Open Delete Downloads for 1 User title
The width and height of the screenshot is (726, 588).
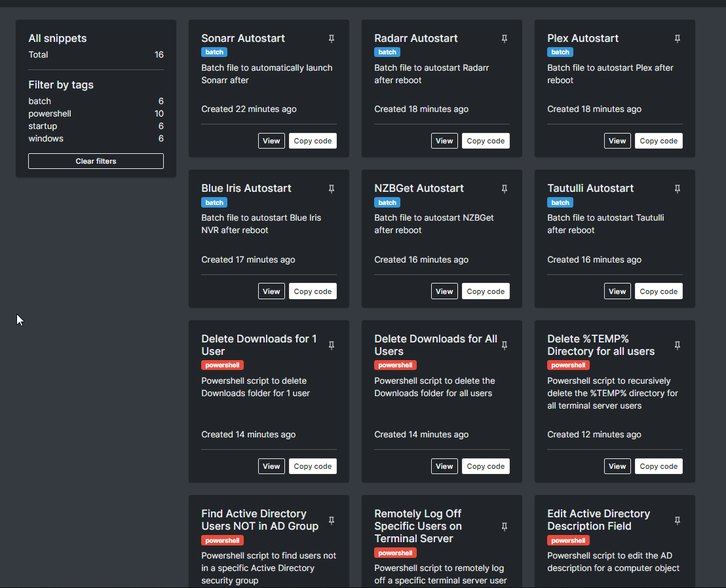tap(259, 345)
